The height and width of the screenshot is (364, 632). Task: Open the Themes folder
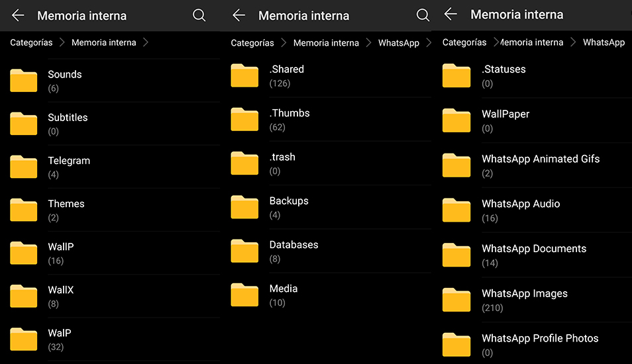(x=110, y=210)
